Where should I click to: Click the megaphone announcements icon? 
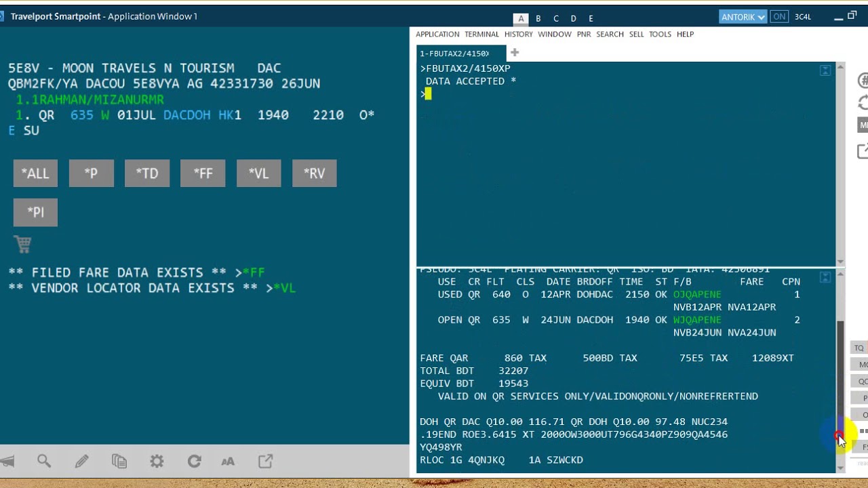coord(7,462)
